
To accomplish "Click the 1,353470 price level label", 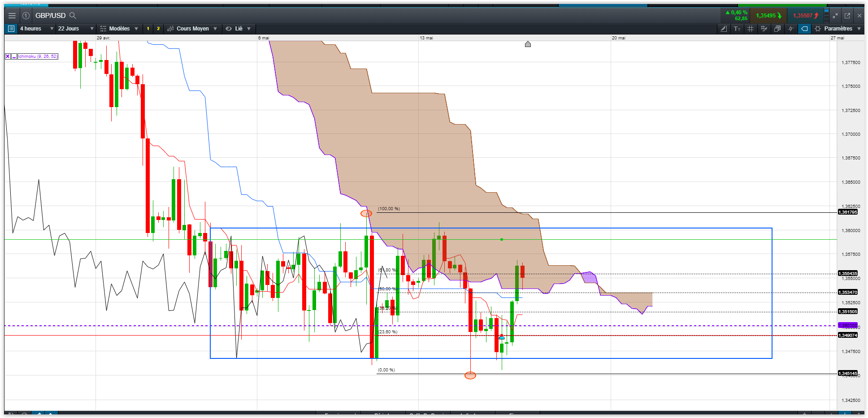I will [847, 292].
